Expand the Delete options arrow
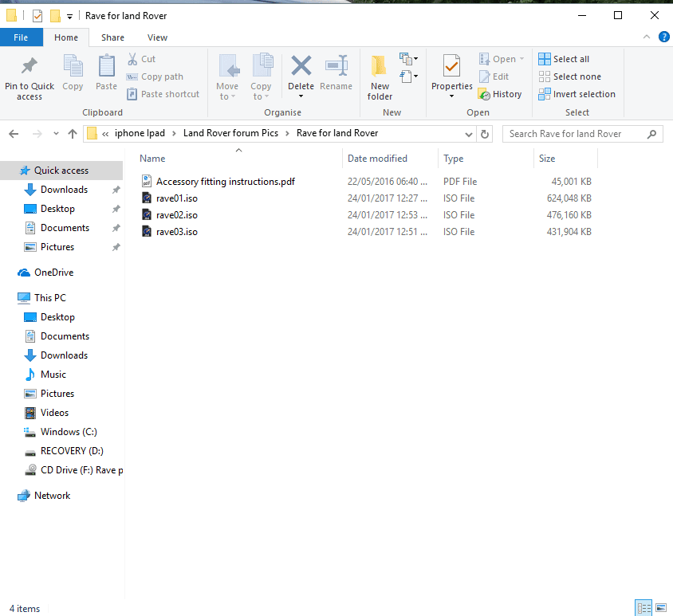673x616 pixels. point(301,96)
